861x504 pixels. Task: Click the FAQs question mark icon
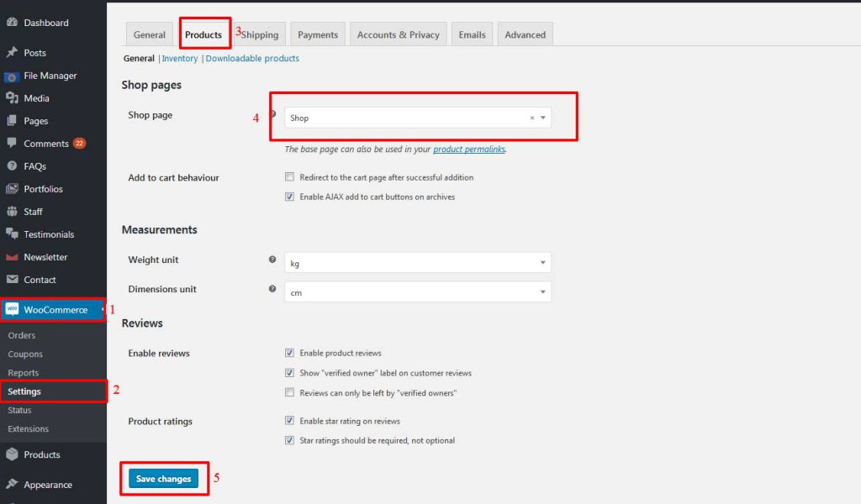click(12, 165)
